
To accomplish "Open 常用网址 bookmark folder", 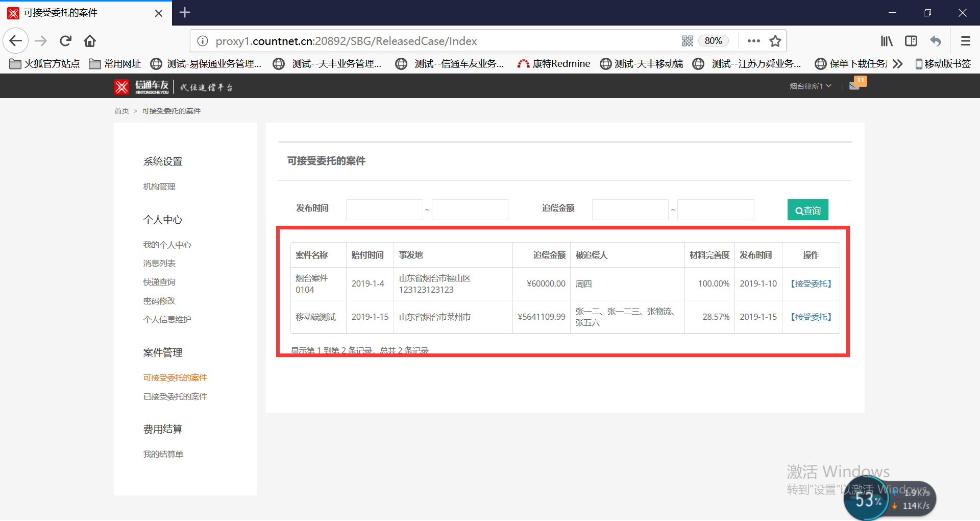I will click(115, 64).
